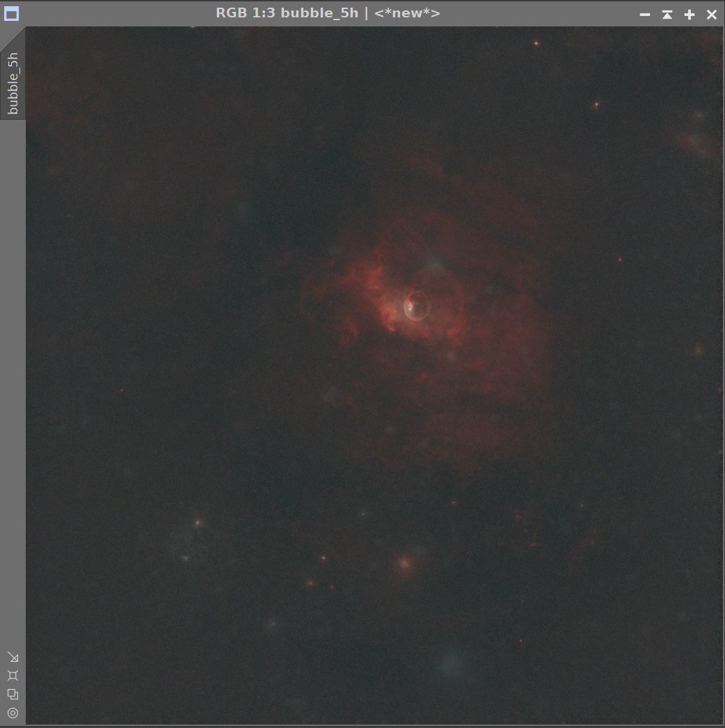Click the image window icon in title bar
This screenshot has height=728, width=725.
(12, 14)
